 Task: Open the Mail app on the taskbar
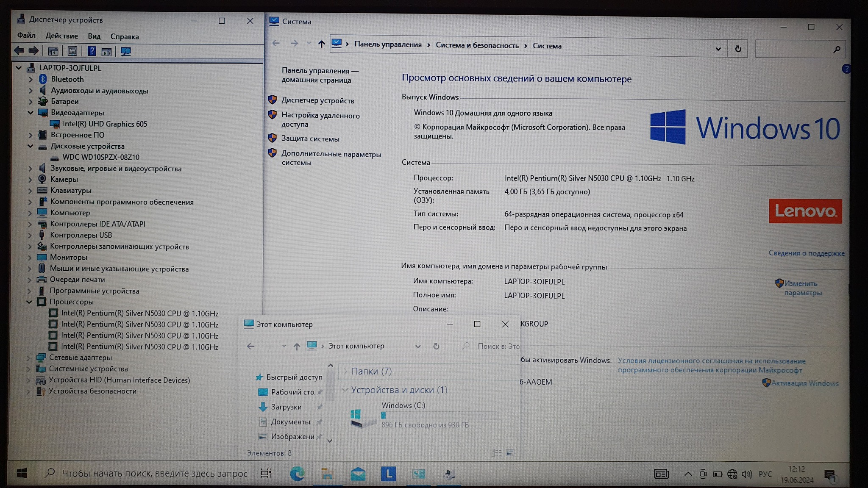pyautogui.click(x=358, y=474)
